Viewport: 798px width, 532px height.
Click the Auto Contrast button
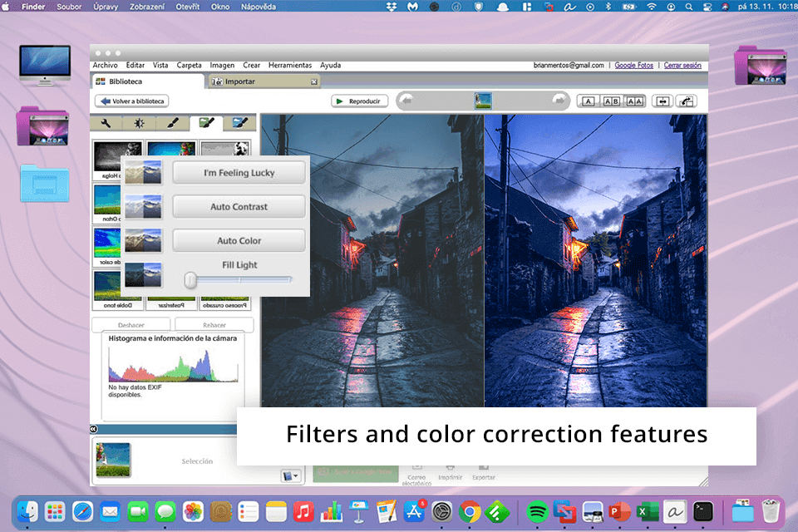(x=239, y=207)
